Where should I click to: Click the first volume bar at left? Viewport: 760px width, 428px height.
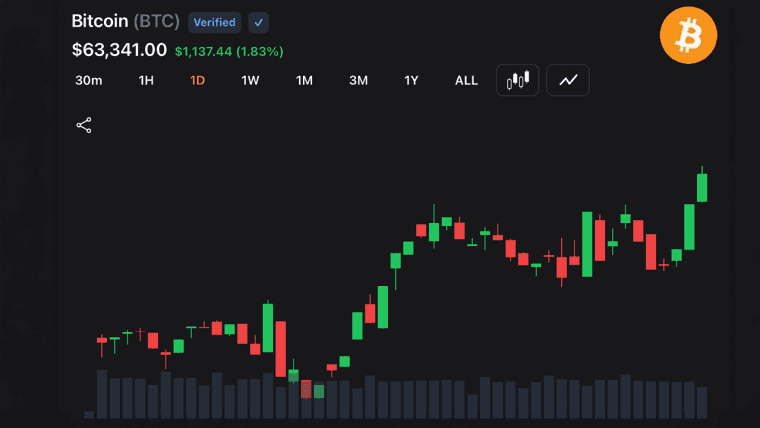89,414
